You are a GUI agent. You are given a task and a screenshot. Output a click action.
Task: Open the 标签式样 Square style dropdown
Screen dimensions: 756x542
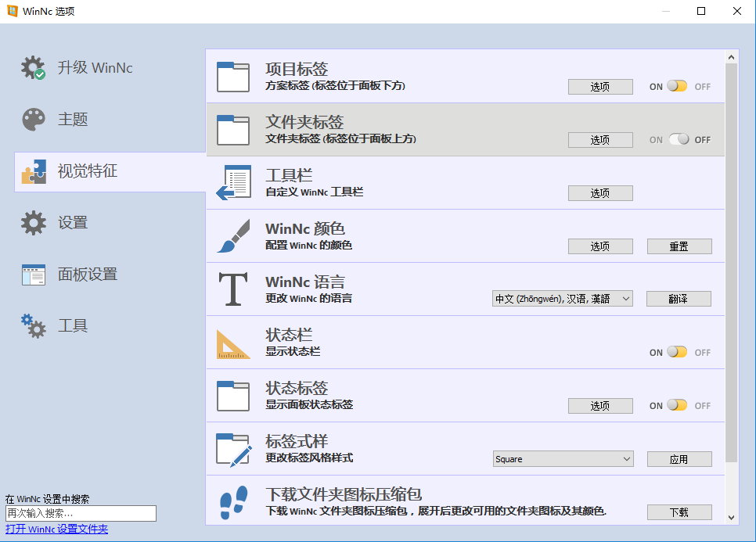563,459
